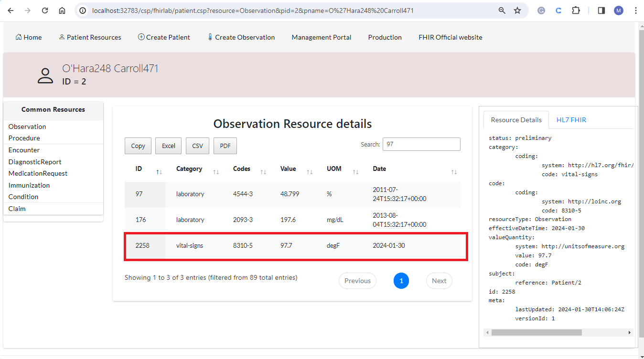This screenshot has width=644, height=359.
Task: Open Chrome three-dot menu
Action: click(x=635, y=11)
